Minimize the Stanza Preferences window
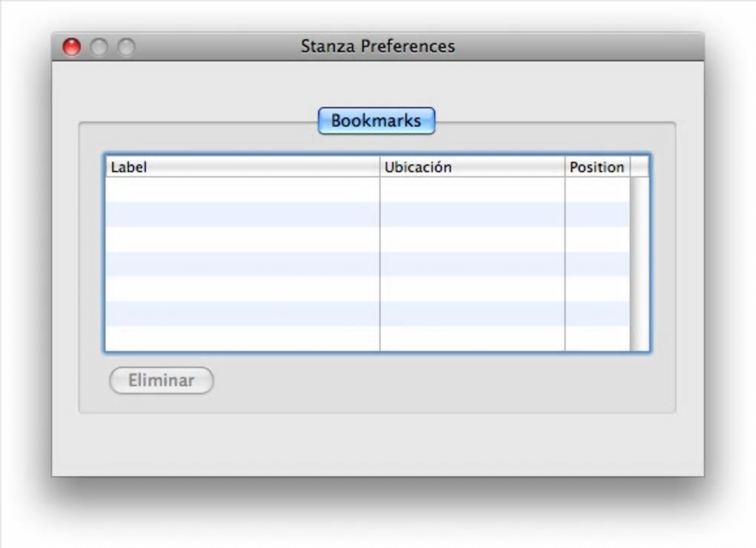The width and height of the screenshot is (756, 548). 99,47
